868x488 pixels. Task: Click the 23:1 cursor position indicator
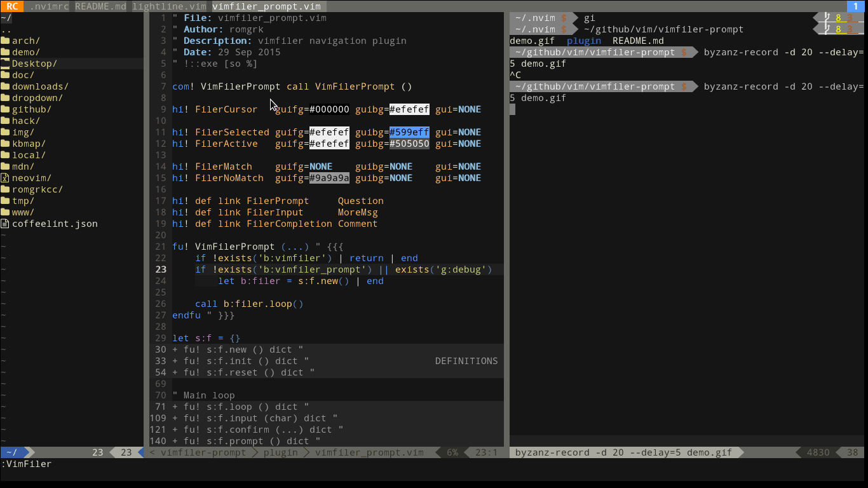[487, 452]
